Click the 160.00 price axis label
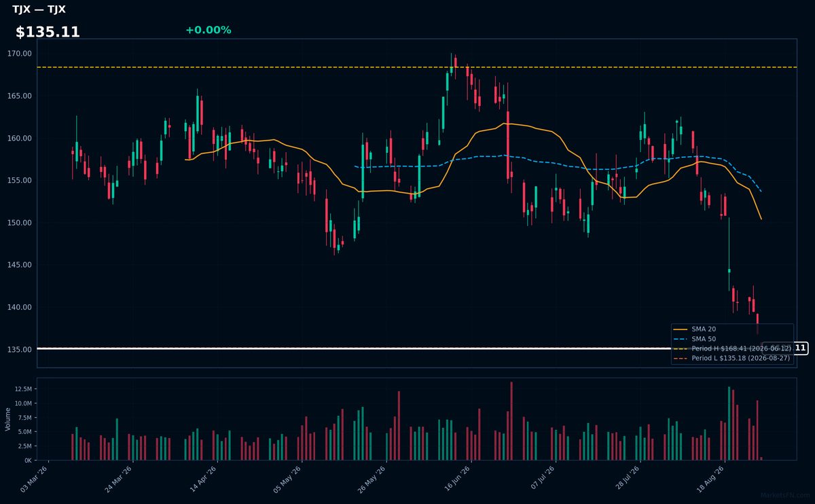The width and height of the screenshot is (815, 504). [19, 139]
